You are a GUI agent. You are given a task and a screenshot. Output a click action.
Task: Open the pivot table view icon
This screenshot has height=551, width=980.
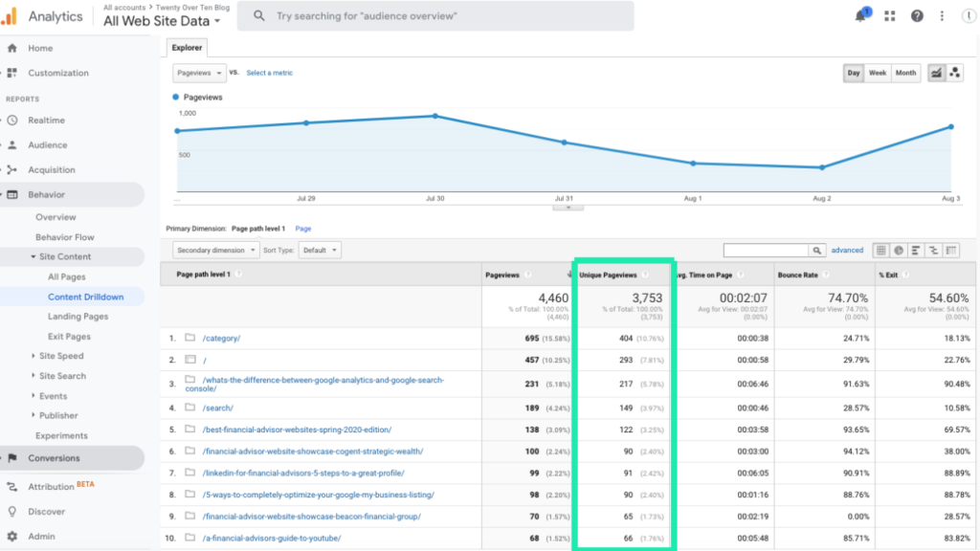(950, 250)
